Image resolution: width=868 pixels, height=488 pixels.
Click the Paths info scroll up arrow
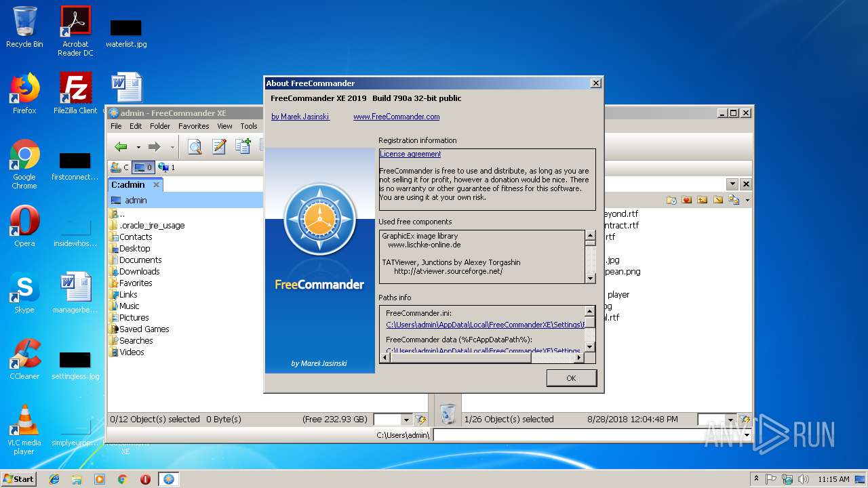tap(590, 311)
